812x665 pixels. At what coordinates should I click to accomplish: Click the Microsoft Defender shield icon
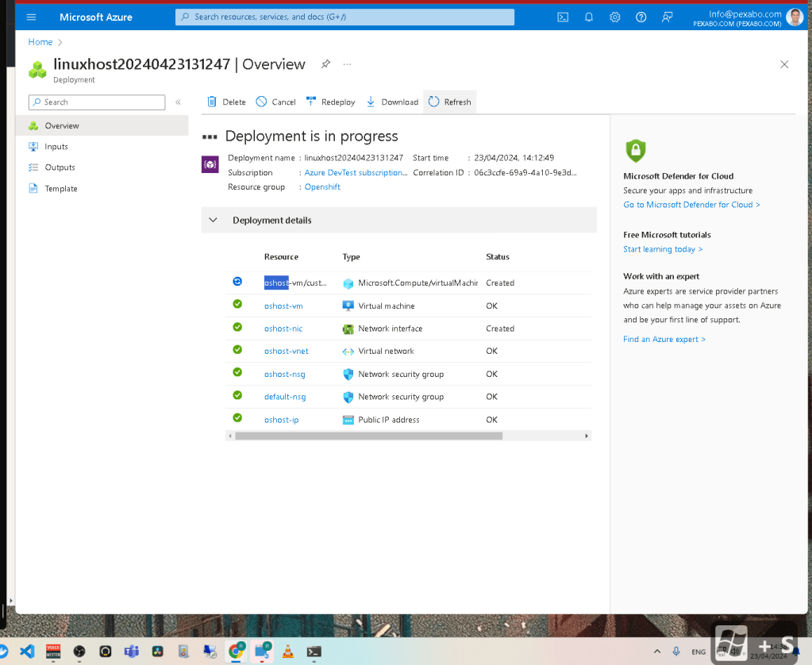click(636, 151)
